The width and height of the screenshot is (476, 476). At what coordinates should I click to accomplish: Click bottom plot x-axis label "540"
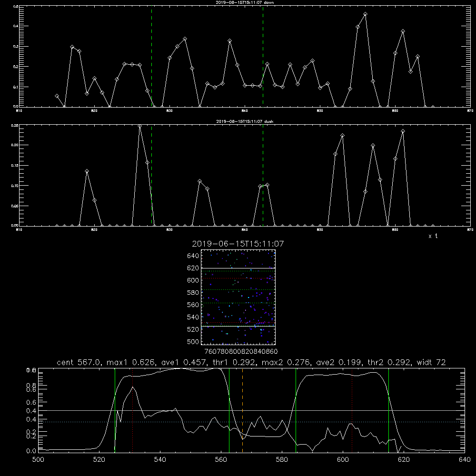[x=160, y=460]
